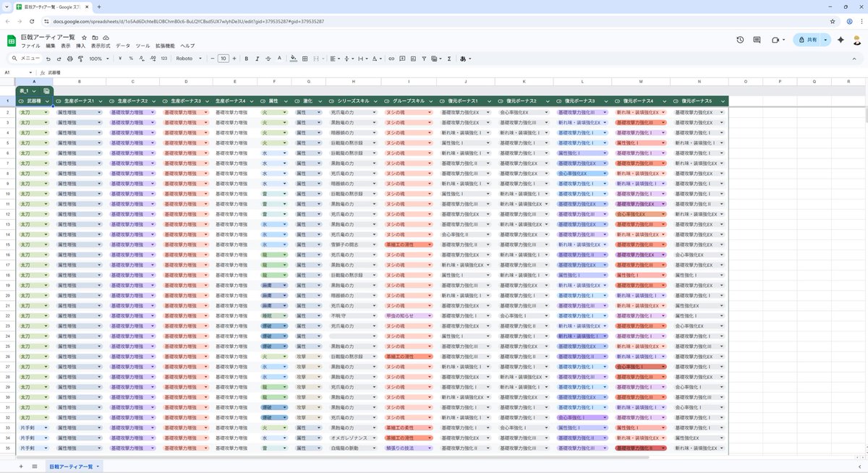Open the text color picker

(279, 59)
